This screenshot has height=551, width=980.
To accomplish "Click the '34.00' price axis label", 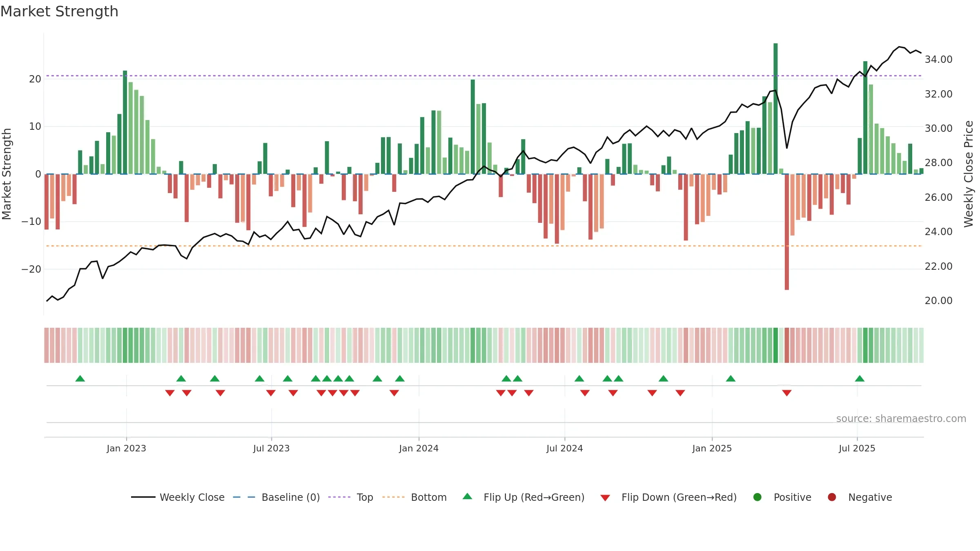I will pyautogui.click(x=938, y=59).
